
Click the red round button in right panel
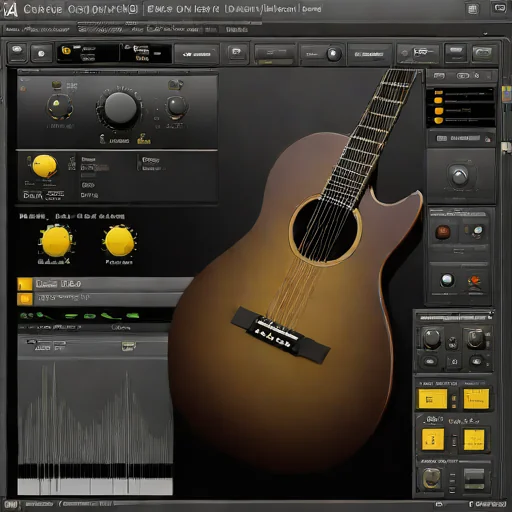[x=443, y=231]
